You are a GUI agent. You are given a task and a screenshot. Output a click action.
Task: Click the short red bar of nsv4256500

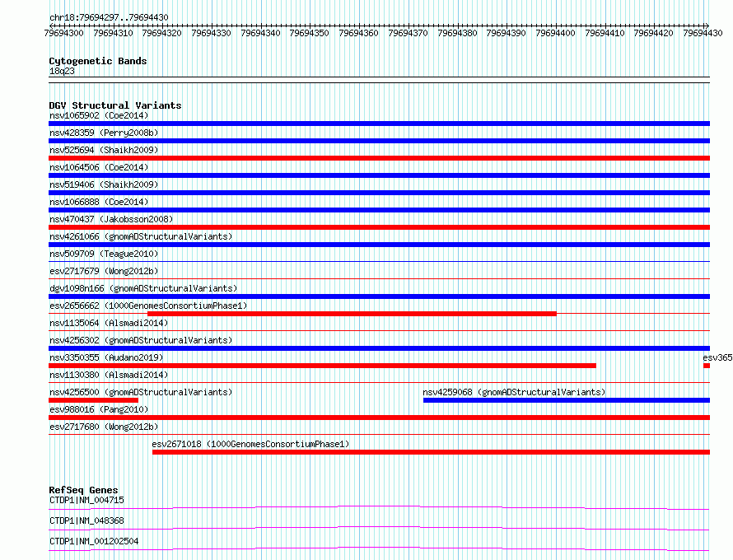click(94, 400)
